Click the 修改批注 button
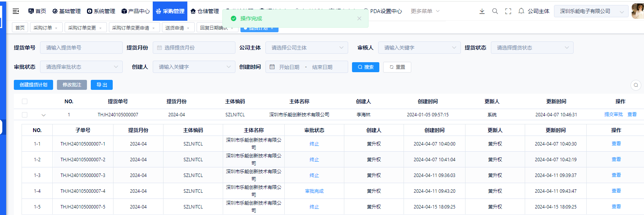Screen dimensions: 644x215 tap(72, 85)
